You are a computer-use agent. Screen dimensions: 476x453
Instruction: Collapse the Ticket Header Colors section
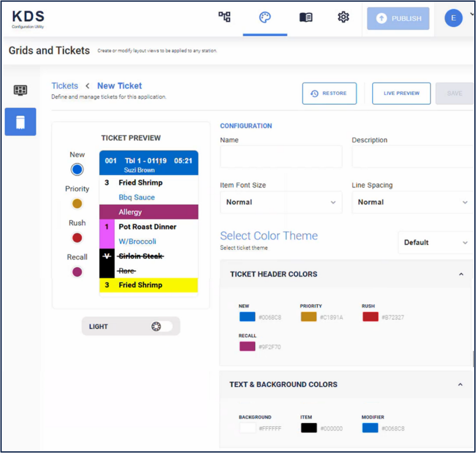click(461, 274)
